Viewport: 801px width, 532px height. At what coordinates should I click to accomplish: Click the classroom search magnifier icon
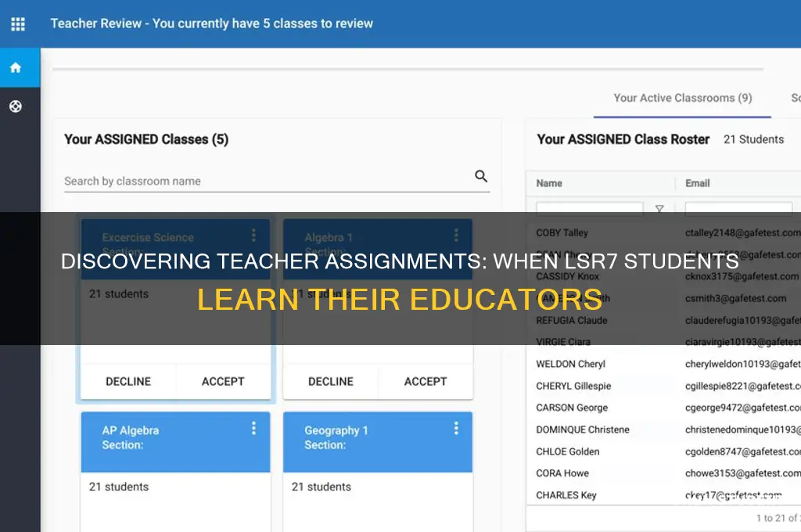(x=481, y=176)
